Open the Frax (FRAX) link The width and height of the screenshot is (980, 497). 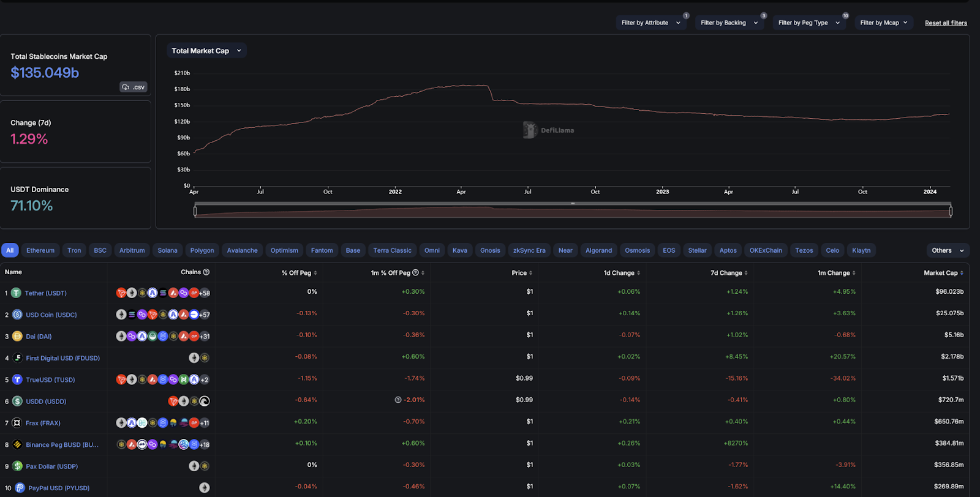point(43,423)
